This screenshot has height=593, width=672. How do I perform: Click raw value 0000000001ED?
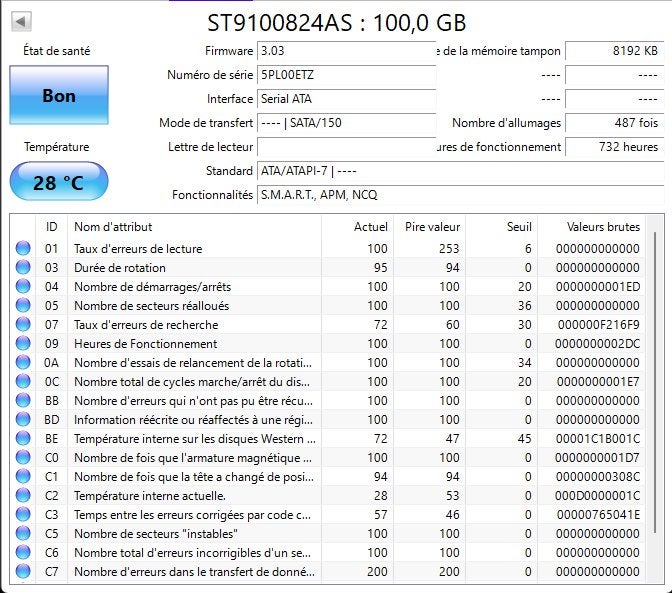pos(598,287)
